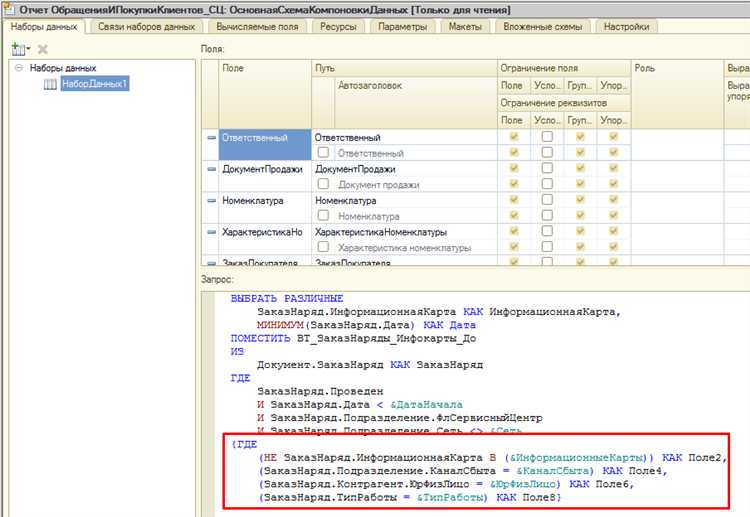Click the ПОМЕСТИТЬ ВТ_ЗаказНаряды_Инфокарты_До query line

click(353, 338)
